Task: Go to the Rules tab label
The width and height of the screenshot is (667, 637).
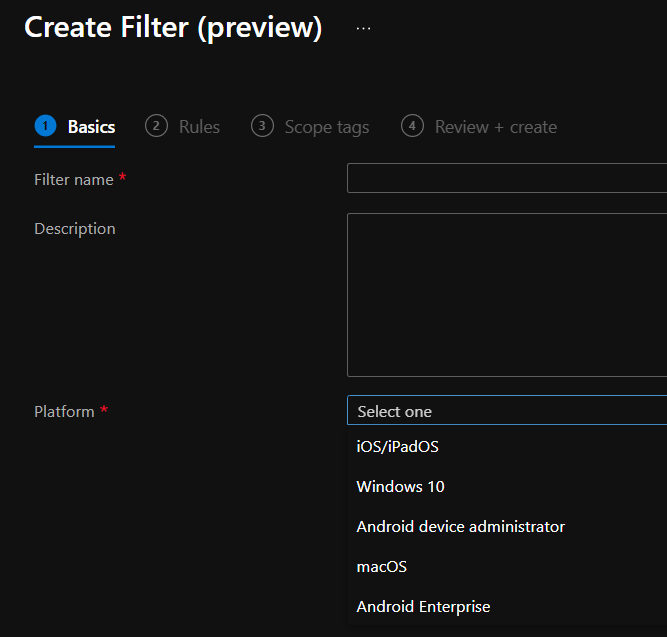Action: pyautogui.click(x=199, y=127)
